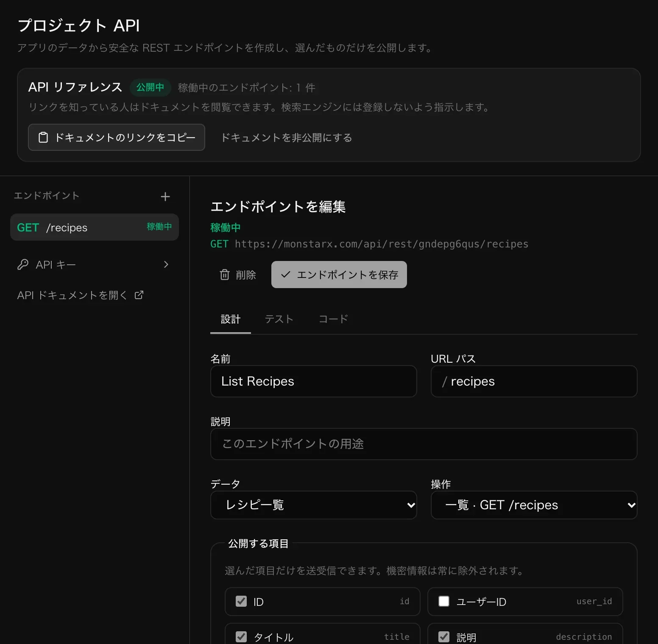Click the エンドポイントを保存 button
This screenshot has height=644, width=658.
tap(339, 275)
